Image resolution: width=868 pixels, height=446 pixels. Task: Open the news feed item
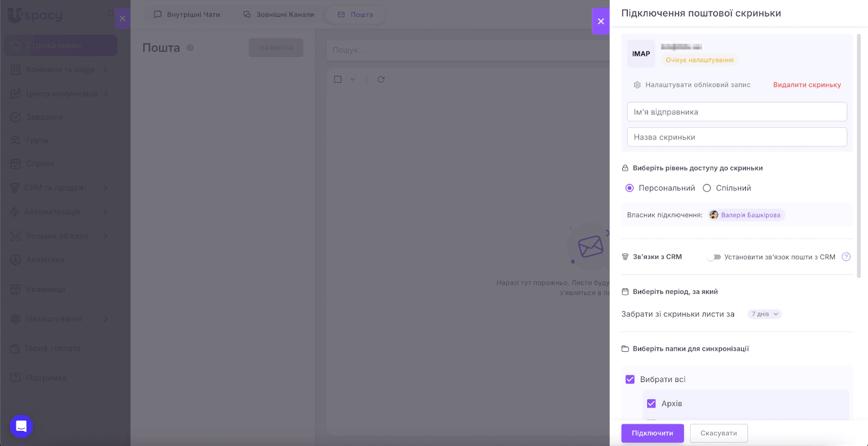pyautogui.click(x=61, y=46)
